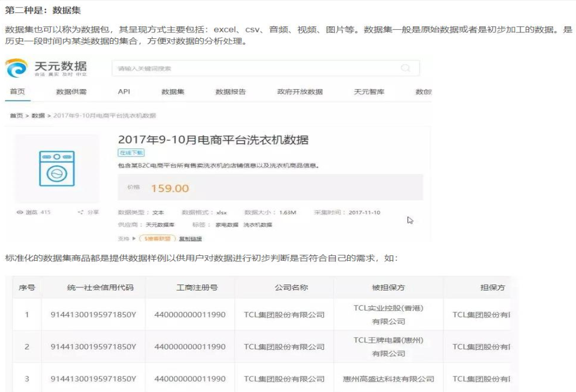The height and width of the screenshot is (392, 576).
Task: Click the 分享 share icon
Action: pos(80,212)
